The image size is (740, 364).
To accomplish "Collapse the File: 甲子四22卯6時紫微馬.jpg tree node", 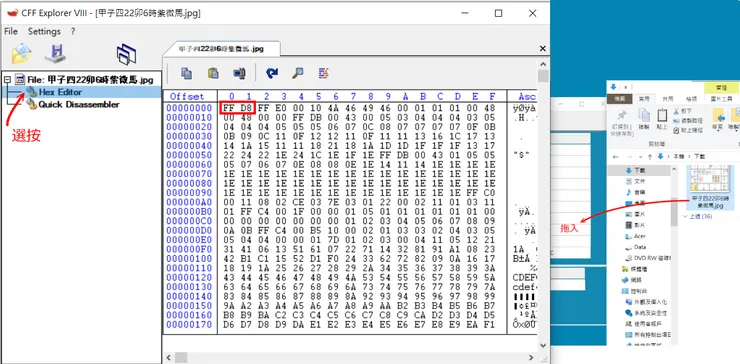I will (x=7, y=79).
